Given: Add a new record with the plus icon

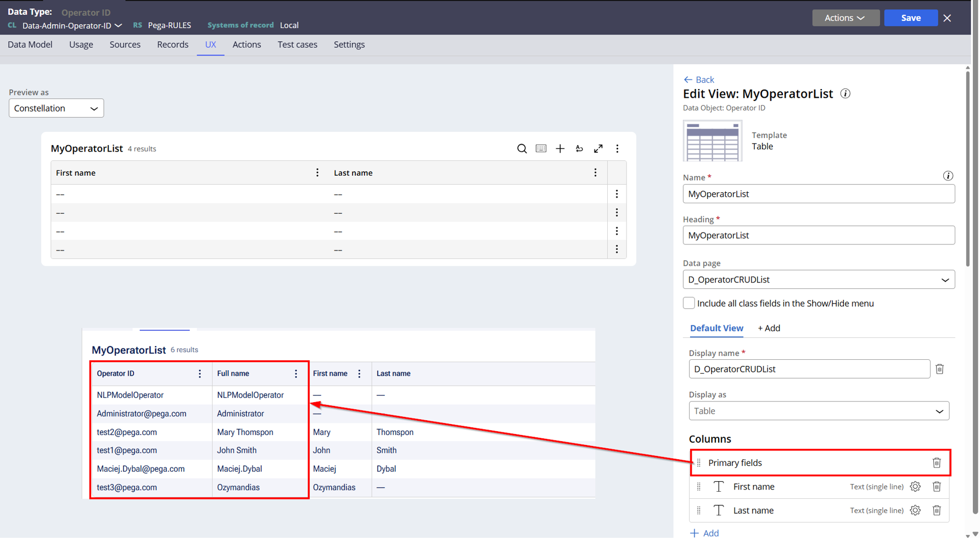Looking at the screenshot, I should click(x=560, y=148).
